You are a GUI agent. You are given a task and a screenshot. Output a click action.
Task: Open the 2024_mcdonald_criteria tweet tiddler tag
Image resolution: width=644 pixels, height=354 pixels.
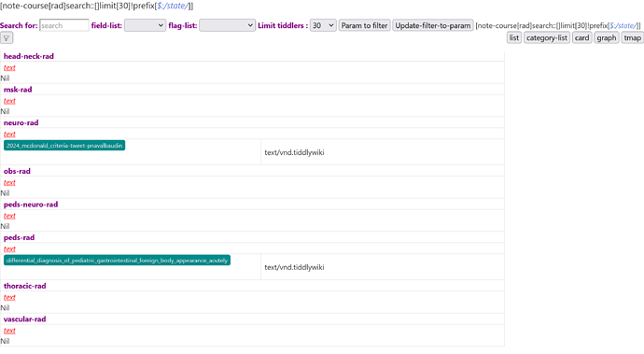coord(64,146)
